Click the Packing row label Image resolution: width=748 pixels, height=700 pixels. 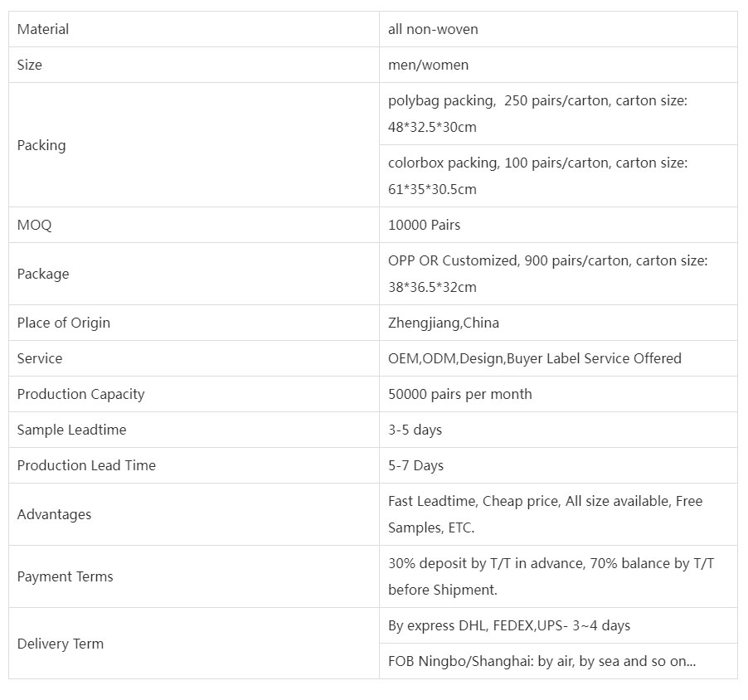(41, 145)
